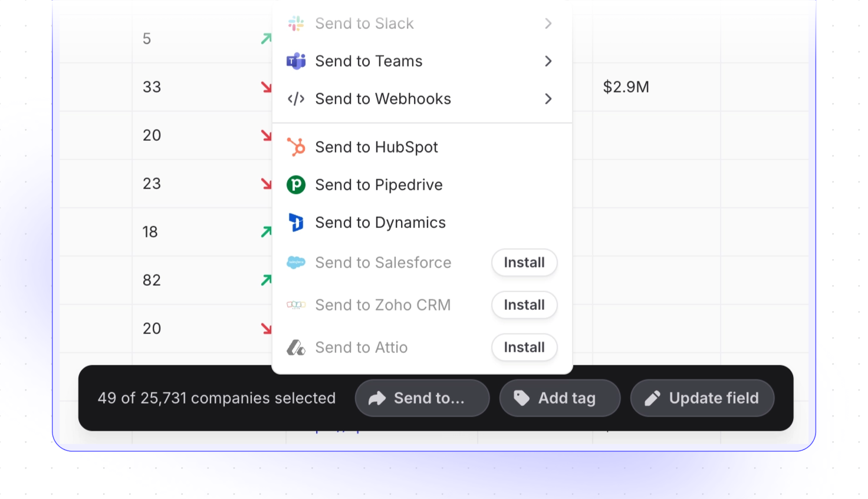Click the green up arrow beside 5
868x499 pixels.
pyautogui.click(x=267, y=39)
